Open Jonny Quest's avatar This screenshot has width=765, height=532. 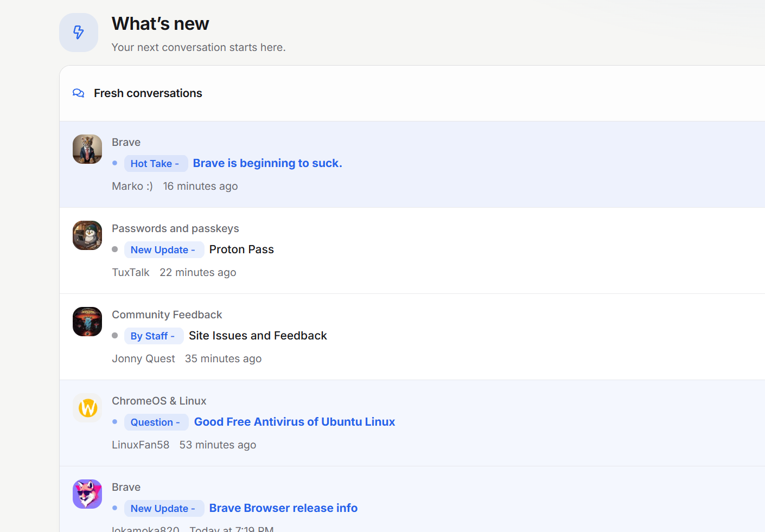coord(87,322)
